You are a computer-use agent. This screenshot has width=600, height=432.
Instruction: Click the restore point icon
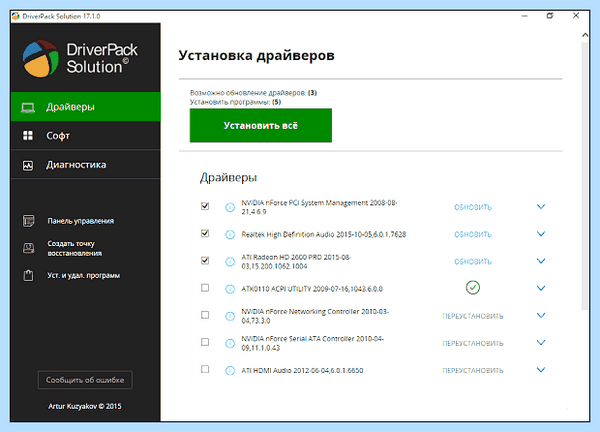tap(28, 248)
